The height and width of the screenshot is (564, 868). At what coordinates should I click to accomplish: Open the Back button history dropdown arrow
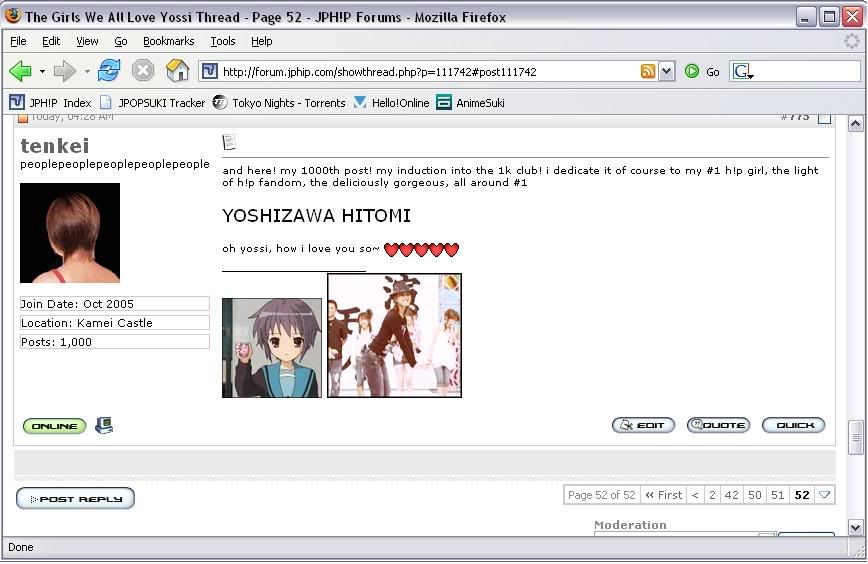[x=42, y=71]
